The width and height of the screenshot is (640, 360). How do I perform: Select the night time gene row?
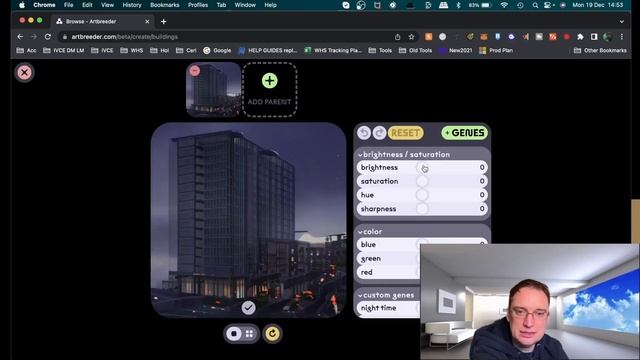(x=389, y=308)
